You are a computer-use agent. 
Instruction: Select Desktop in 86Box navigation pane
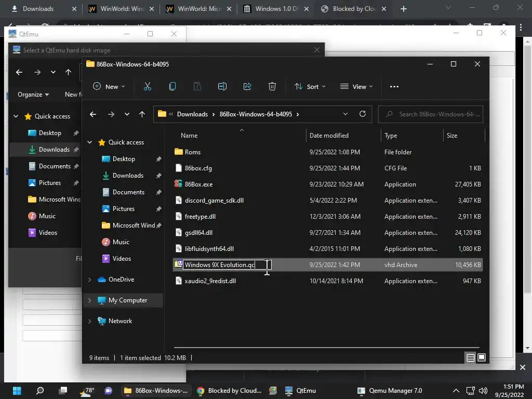click(124, 159)
